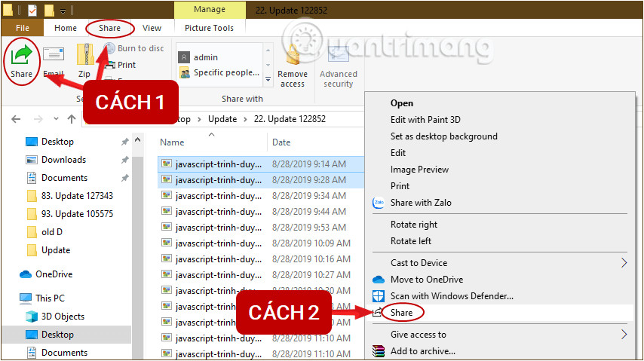Choose Rotate right
The width and height of the screenshot is (644, 361).
413,225
